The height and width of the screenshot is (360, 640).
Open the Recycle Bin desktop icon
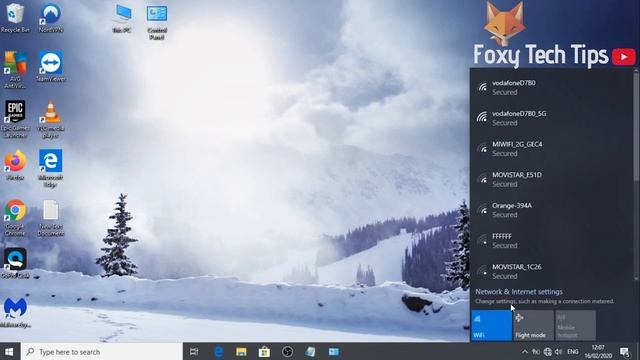tap(15, 18)
